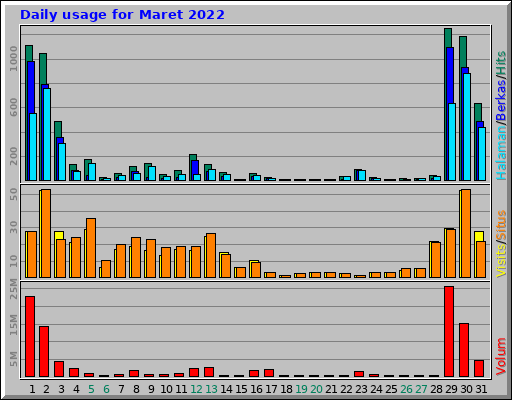
Task: Select green weekend day label "20"
Action: pos(316,389)
